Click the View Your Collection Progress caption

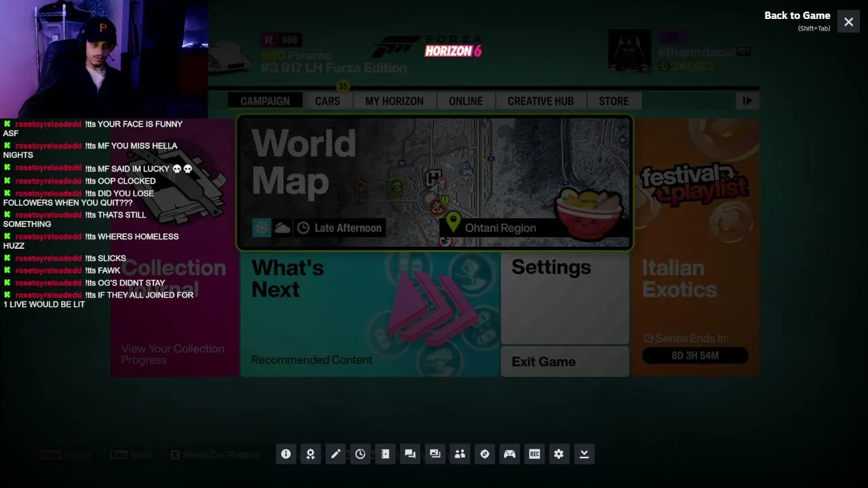[172, 354]
